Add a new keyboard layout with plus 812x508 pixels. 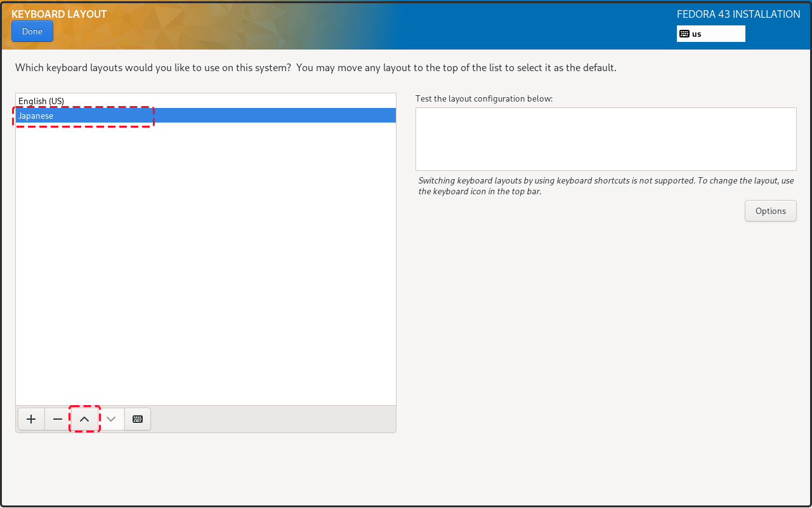point(31,419)
